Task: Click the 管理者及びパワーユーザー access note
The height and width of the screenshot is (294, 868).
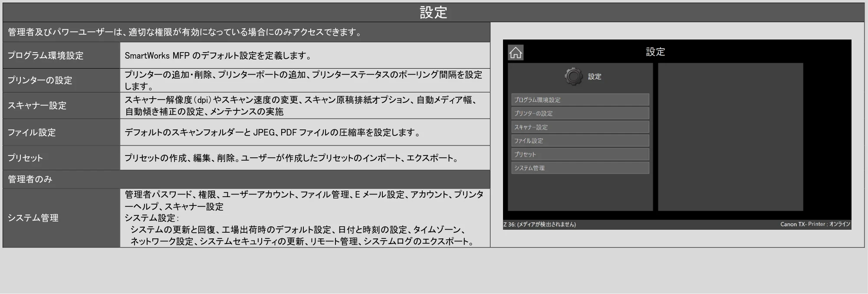Action: click(x=185, y=32)
